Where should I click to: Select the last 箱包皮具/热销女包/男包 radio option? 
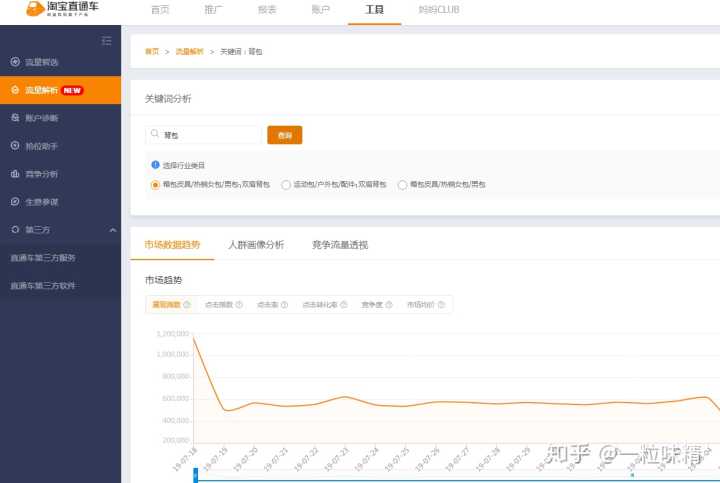(402, 185)
